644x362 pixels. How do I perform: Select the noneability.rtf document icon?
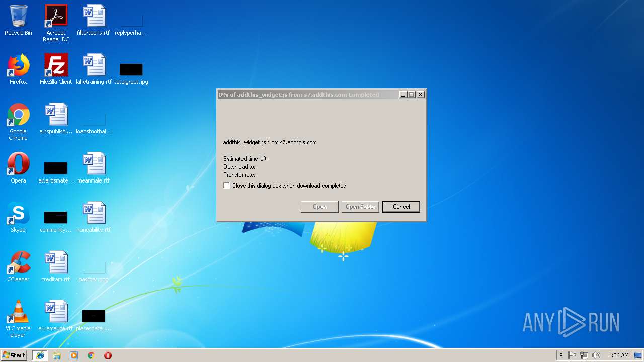click(94, 217)
